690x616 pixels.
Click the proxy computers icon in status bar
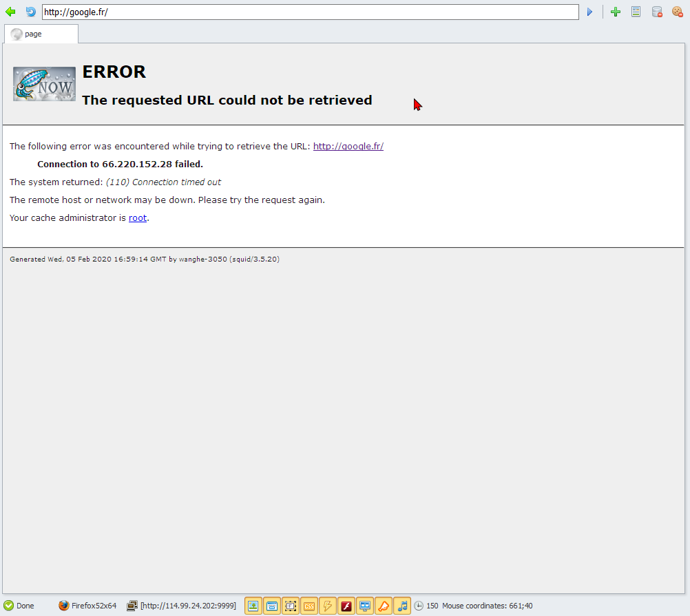[132, 606]
